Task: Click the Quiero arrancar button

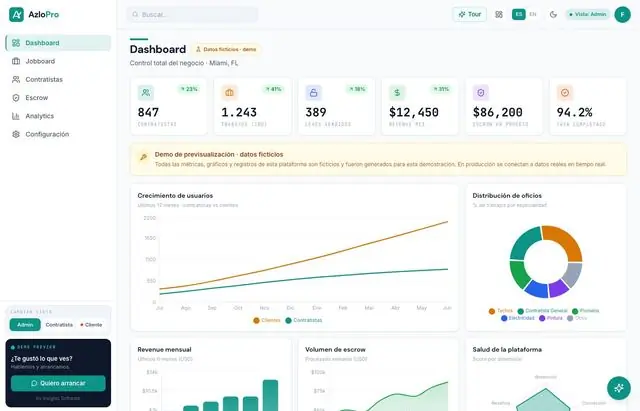Action: coord(58,384)
